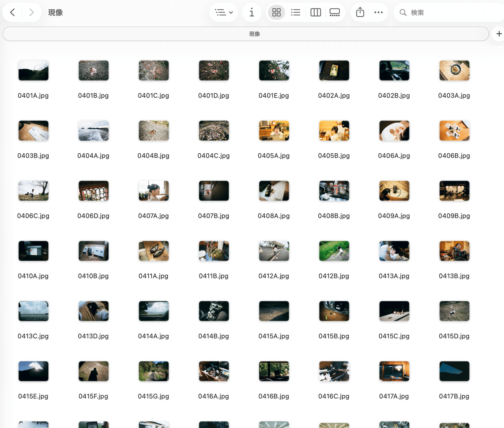This screenshot has width=504, height=428.
Task: Click file name 0403B.jpg
Action: click(33, 155)
